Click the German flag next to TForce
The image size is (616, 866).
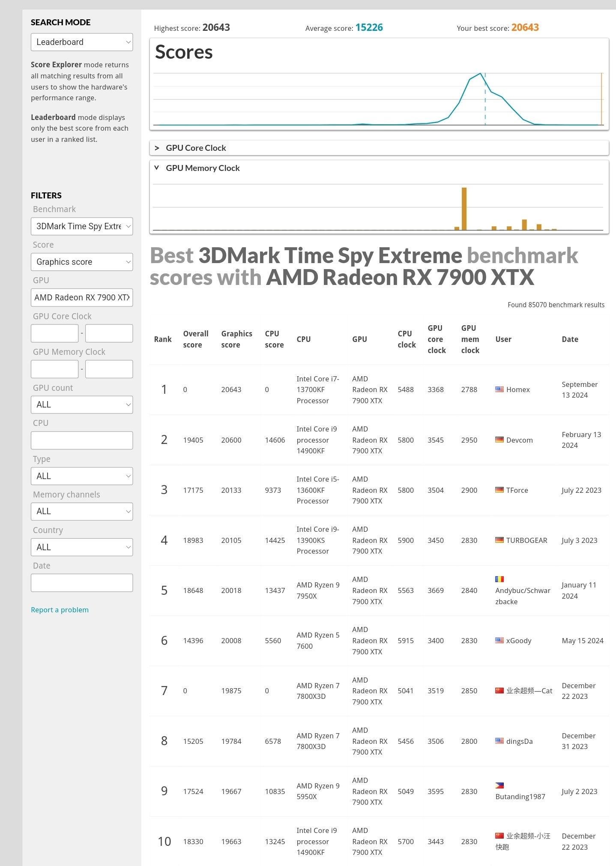pos(499,490)
